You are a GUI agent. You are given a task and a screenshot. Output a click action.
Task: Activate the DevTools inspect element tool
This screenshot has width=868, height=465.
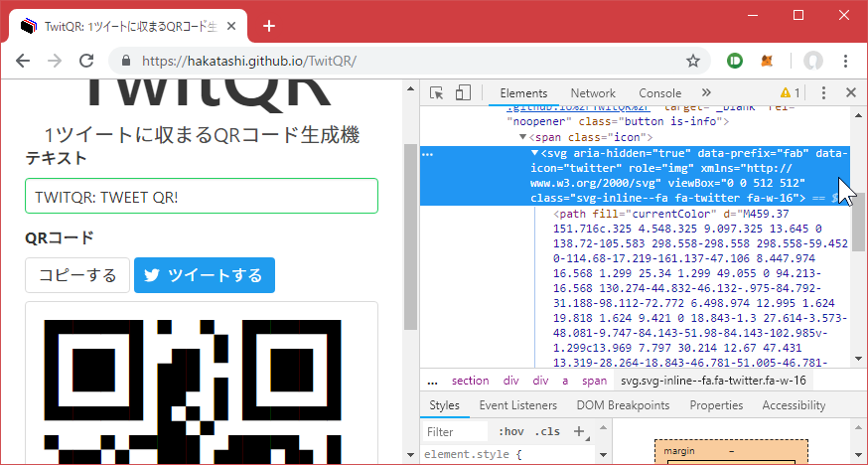tap(437, 93)
